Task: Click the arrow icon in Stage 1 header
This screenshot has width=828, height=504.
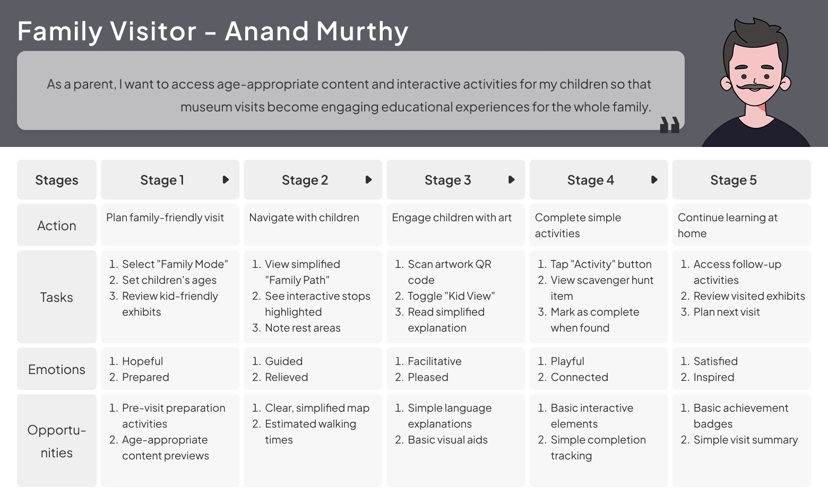Action: 226,180
